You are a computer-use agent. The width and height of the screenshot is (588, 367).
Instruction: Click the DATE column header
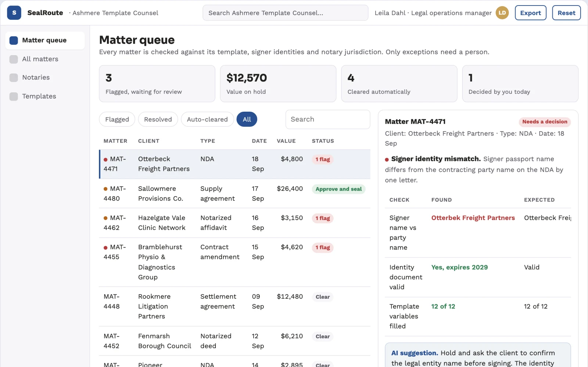[259, 141]
